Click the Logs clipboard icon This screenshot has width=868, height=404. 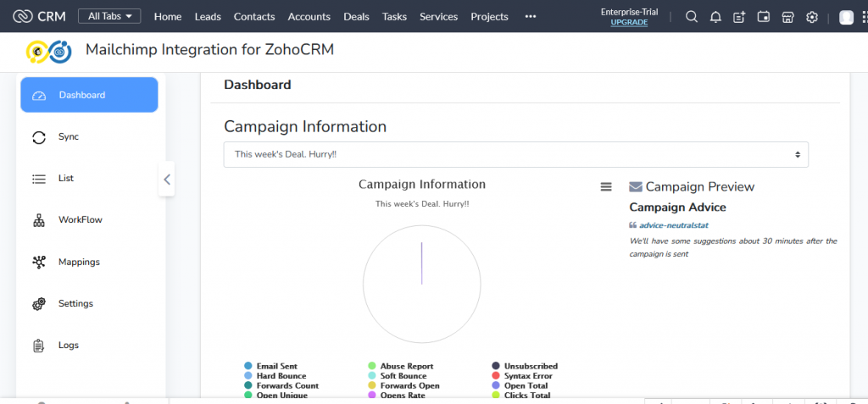(x=39, y=346)
